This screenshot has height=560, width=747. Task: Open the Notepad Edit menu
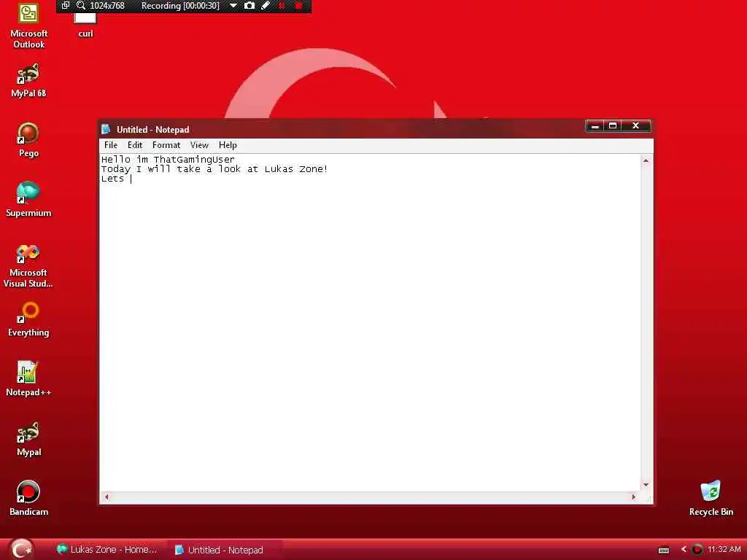tap(135, 145)
